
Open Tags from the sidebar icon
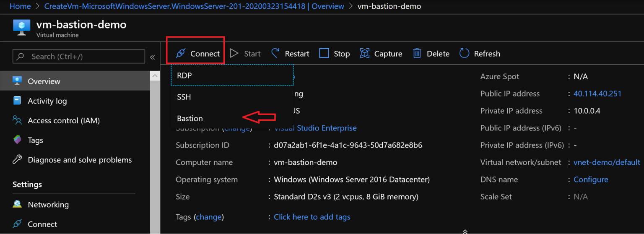click(17, 140)
